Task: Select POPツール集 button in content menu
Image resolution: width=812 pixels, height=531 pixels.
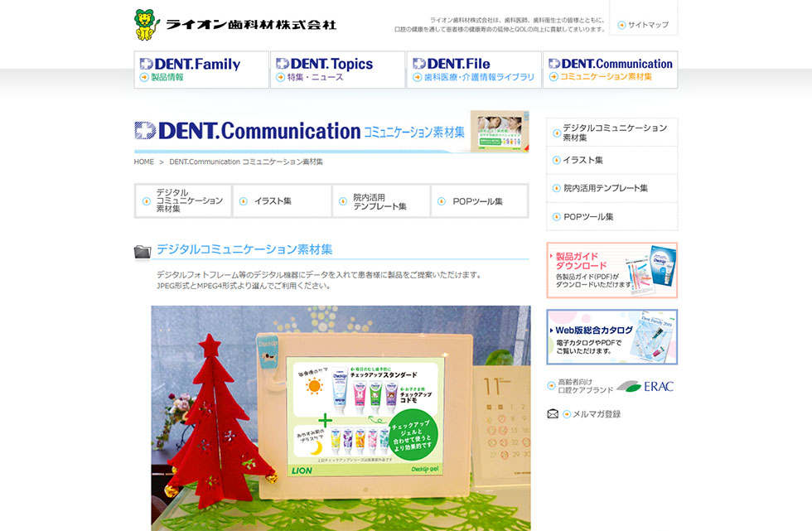Action: tap(479, 200)
